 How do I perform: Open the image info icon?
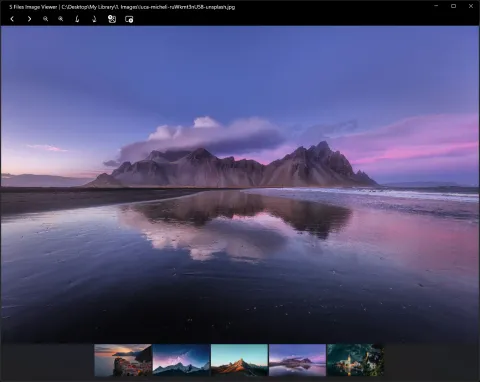click(112, 19)
